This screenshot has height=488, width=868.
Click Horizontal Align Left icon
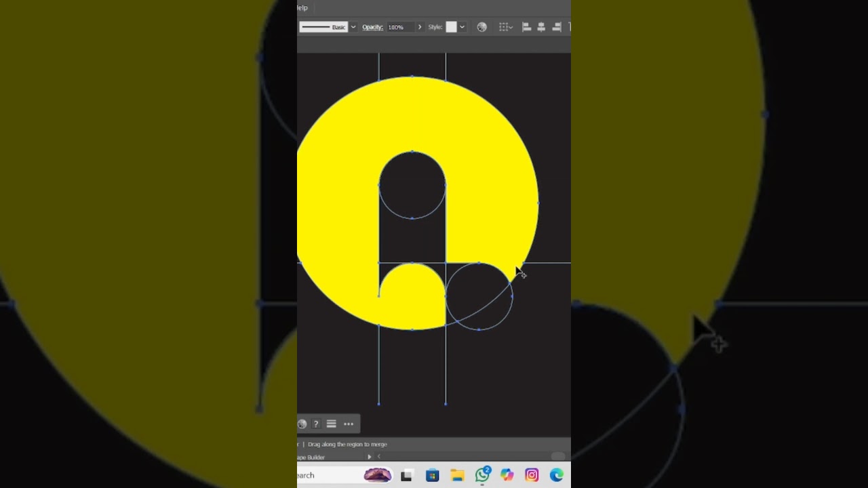[x=526, y=27]
